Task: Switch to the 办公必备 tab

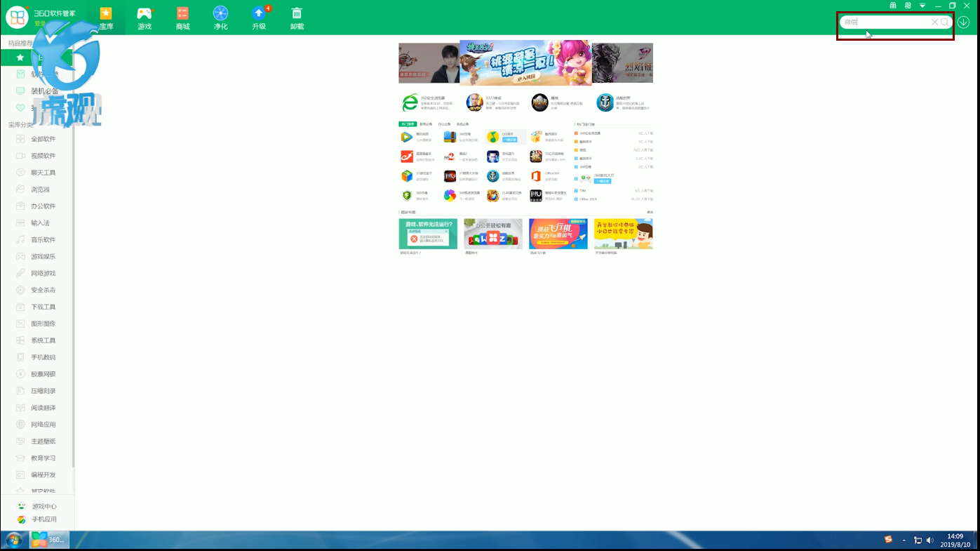Action: pos(444,124)
